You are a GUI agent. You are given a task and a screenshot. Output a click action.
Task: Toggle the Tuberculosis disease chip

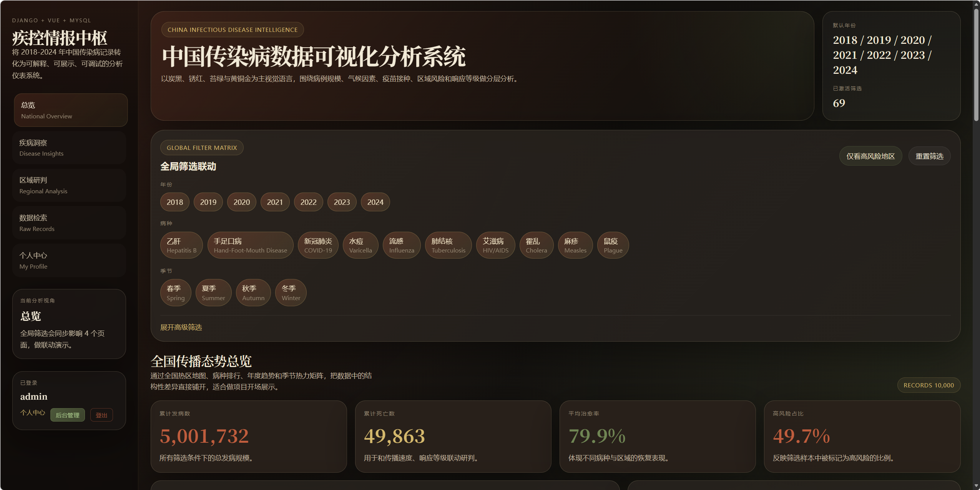click(x=448, y=245)
